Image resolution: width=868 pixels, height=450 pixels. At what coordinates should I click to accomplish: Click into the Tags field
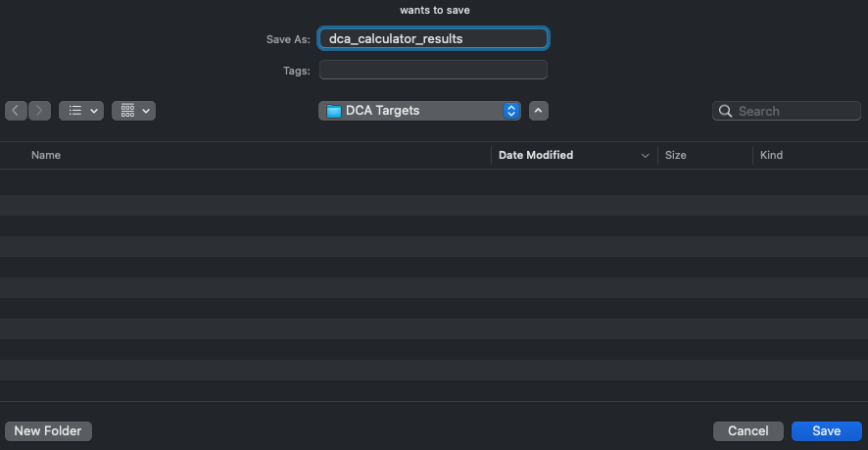tap(433, 71)
